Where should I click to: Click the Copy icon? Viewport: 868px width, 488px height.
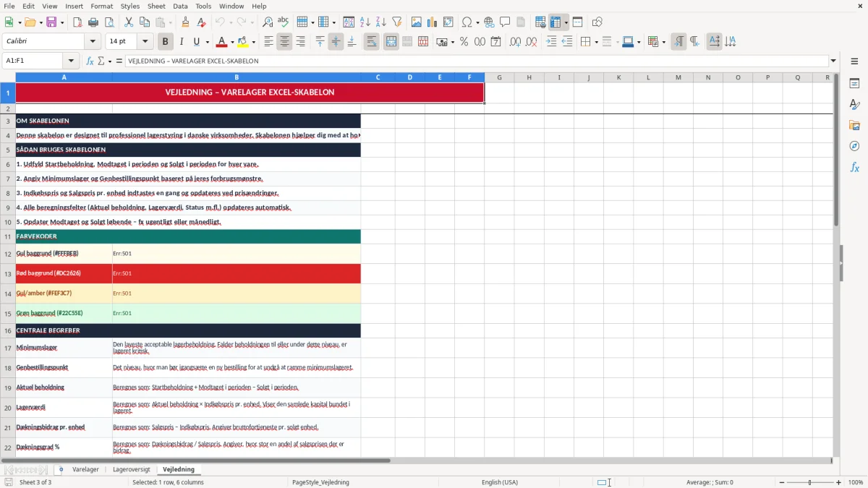pyautogui.click(x=145, y=22)
